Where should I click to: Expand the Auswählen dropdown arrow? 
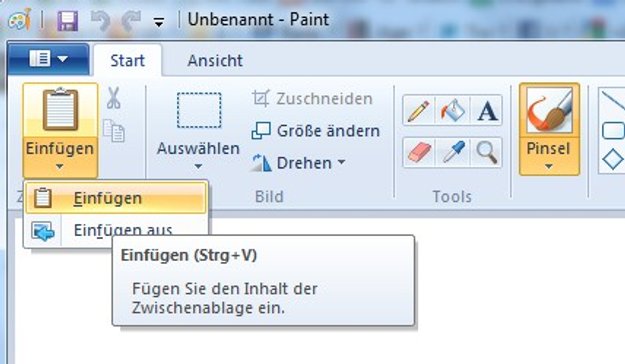(198, 166)
